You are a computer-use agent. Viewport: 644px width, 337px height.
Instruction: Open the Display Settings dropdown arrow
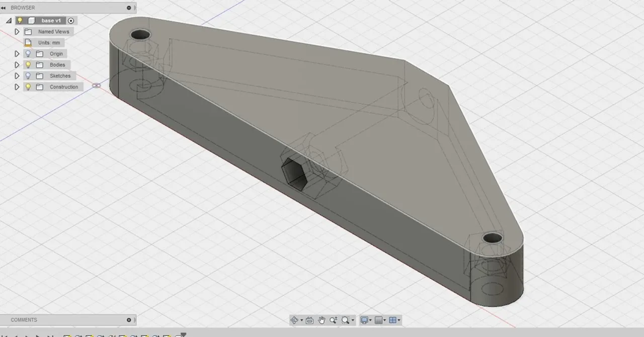(371, 320)
